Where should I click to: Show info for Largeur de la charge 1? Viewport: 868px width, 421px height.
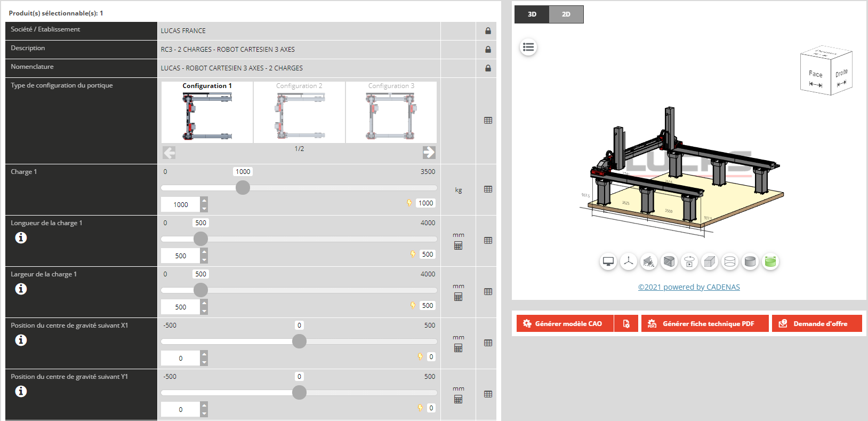(x=21, y=289)
